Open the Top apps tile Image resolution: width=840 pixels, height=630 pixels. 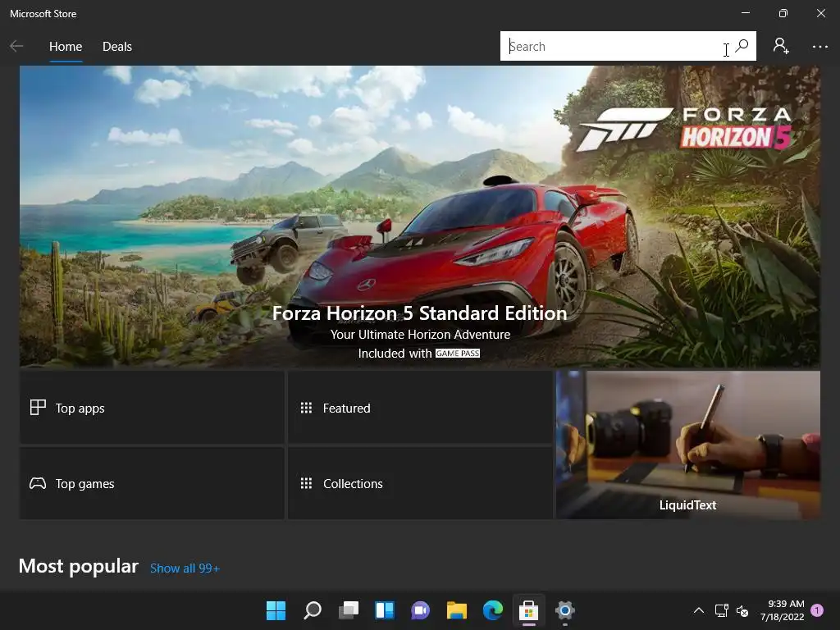[152, 408]
